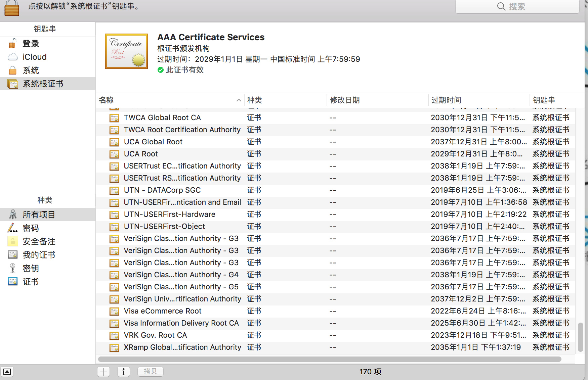Click the 所有项目 keys icon
Viewport: 588px width, 380px height.
13,215
